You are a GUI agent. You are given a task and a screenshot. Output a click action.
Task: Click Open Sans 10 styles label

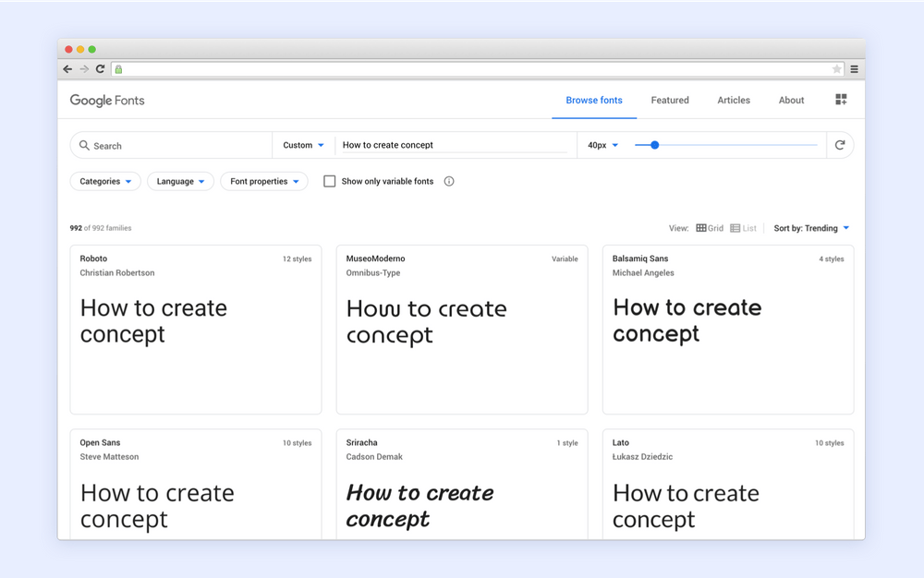297,443
